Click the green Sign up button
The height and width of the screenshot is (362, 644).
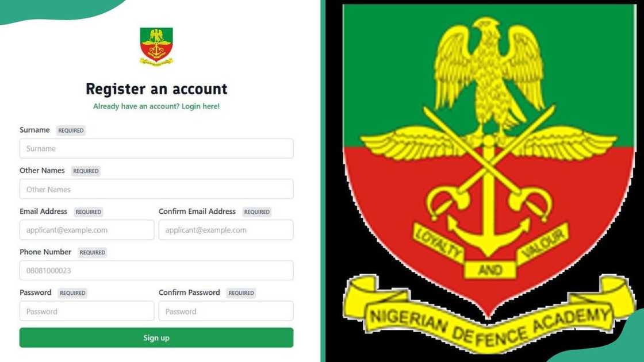tap(156, 337)
